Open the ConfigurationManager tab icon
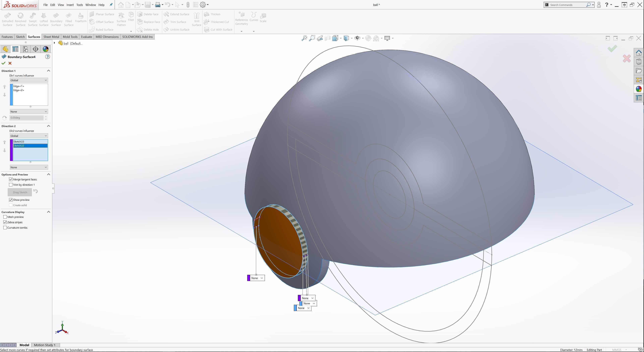The height and width of the screenshot is (352, 644). pos(25,49)
